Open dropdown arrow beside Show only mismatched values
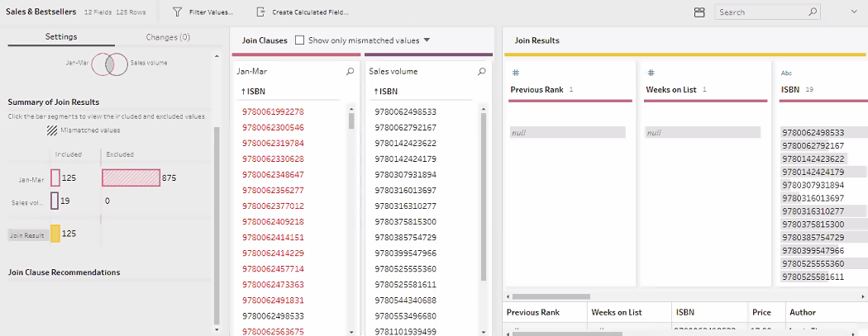868x336 pixels. (x=427, y=40)
